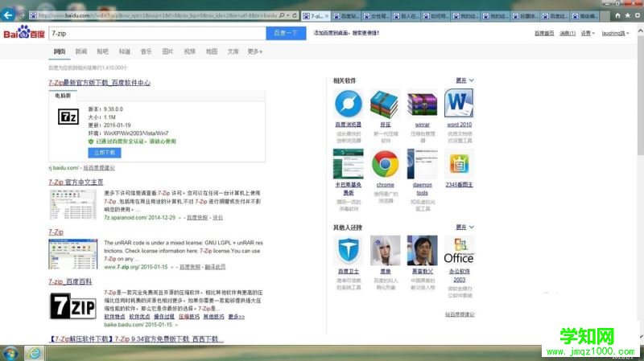Image resolution: width=644 pixels, height=361 pixels.
Task: Open favorites star icon
Action: click(628, 15)
